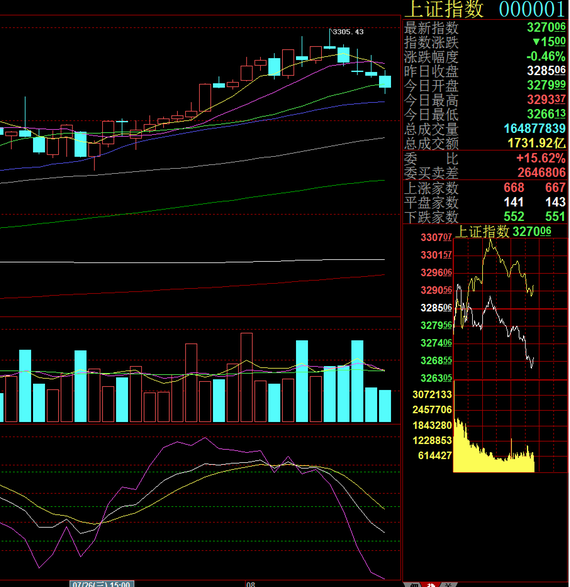
Task: Click the 总成交量 value 164877839
Action: (x=534, y=128)
